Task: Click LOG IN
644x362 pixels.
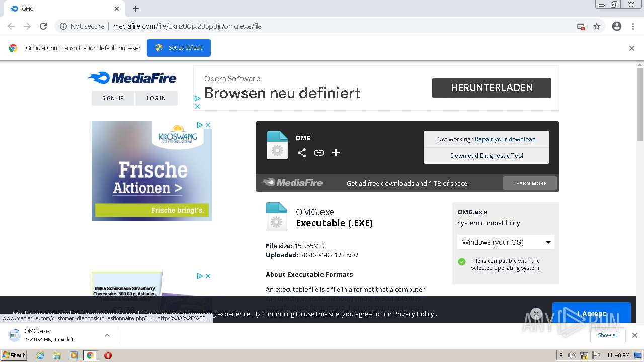Action: tap(156, 98)
